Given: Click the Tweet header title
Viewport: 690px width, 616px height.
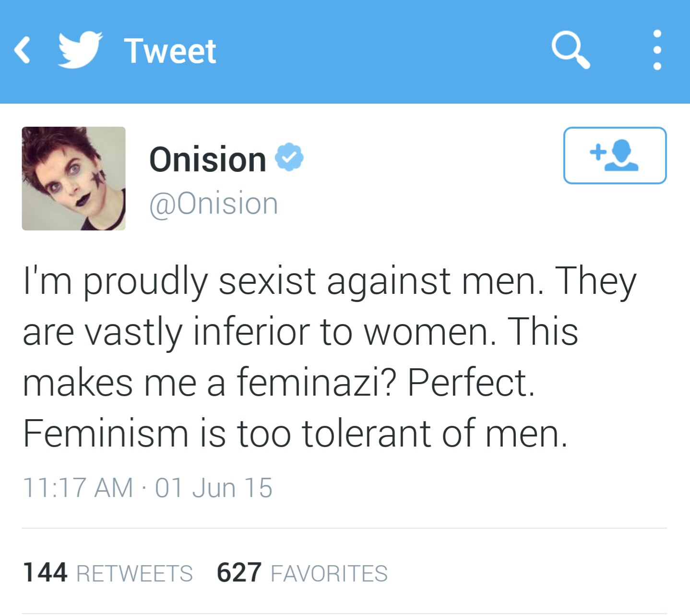Looking at the screenshot, I should [170, 51].
